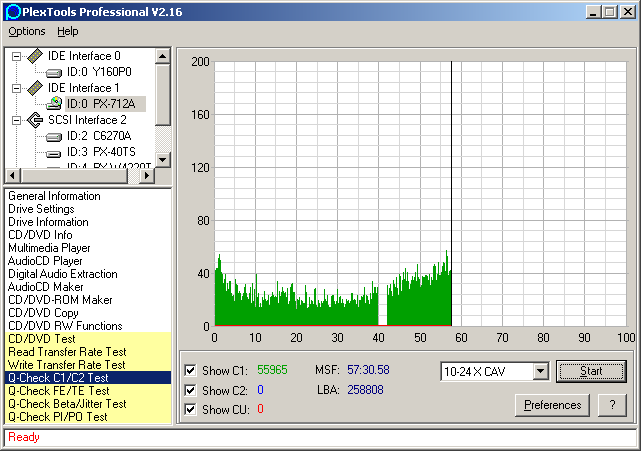Collapse the SCSI Interface 2 node
The image size is (641, 451).
(16, 120)
